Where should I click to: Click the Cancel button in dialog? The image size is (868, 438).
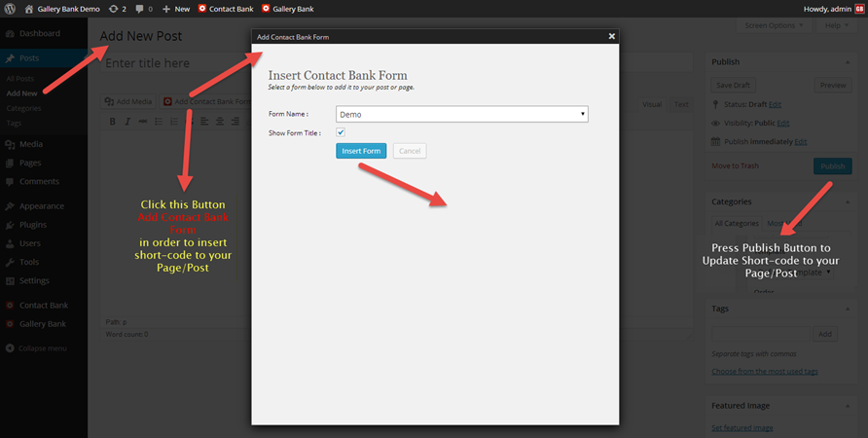[x=410, y=151]
